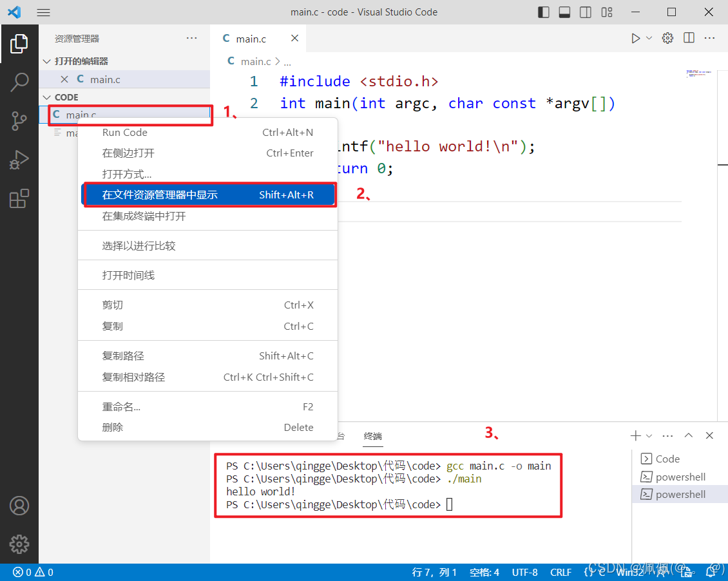
Task: Collapse the CODE folder section
Action: pos(46,97)
